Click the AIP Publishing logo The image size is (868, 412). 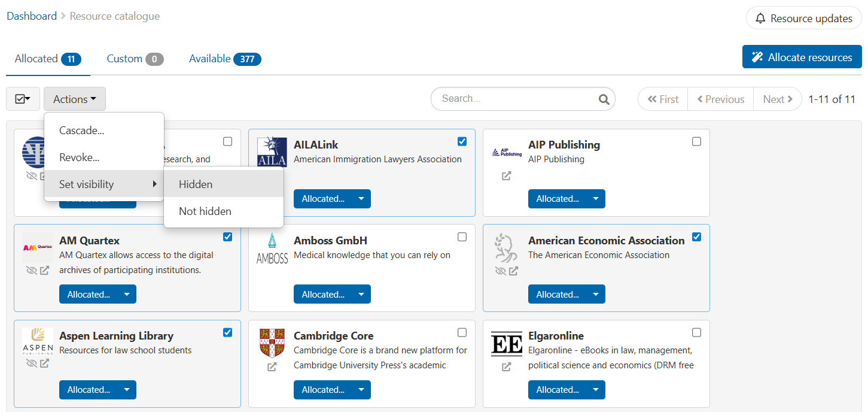[507, 153]
